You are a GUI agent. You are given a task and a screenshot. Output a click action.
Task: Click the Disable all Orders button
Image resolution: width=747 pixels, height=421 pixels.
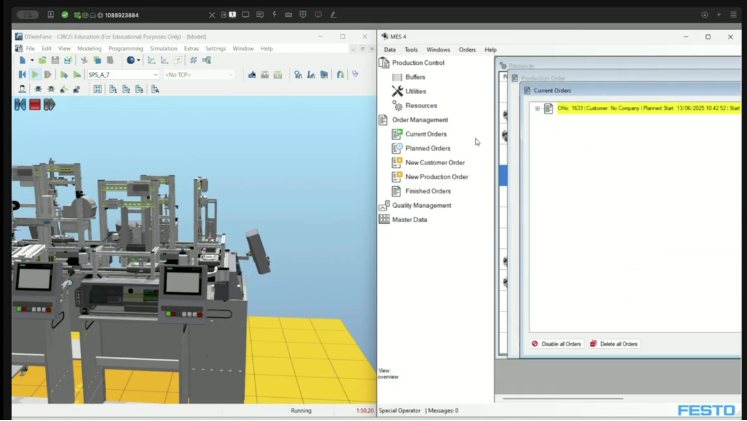click(x=556, y=344)
